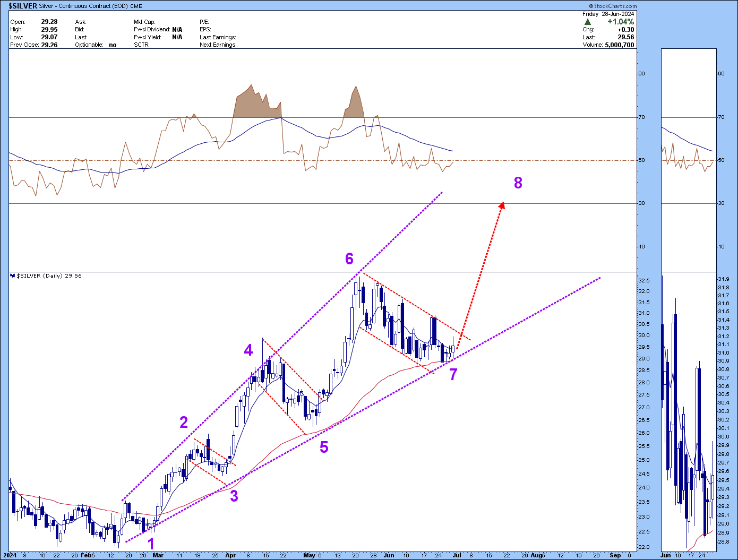The image size is (738, 560).
Task: Click purple wave label 5
Action: pos(324,447)
